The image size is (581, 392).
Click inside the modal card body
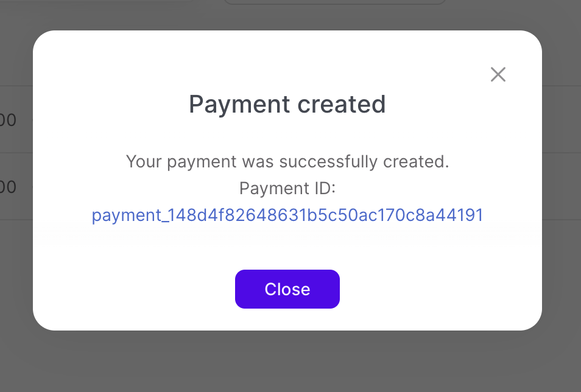click(287, 250)
